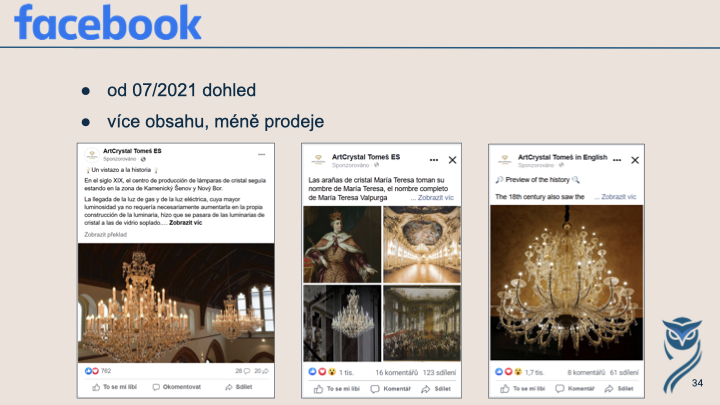Image resolution: width=720 pixels, height=405 pixels.
Task: Open 16 komentářů count on middle post
Action: pyautogui.click(x=397, y=372)
